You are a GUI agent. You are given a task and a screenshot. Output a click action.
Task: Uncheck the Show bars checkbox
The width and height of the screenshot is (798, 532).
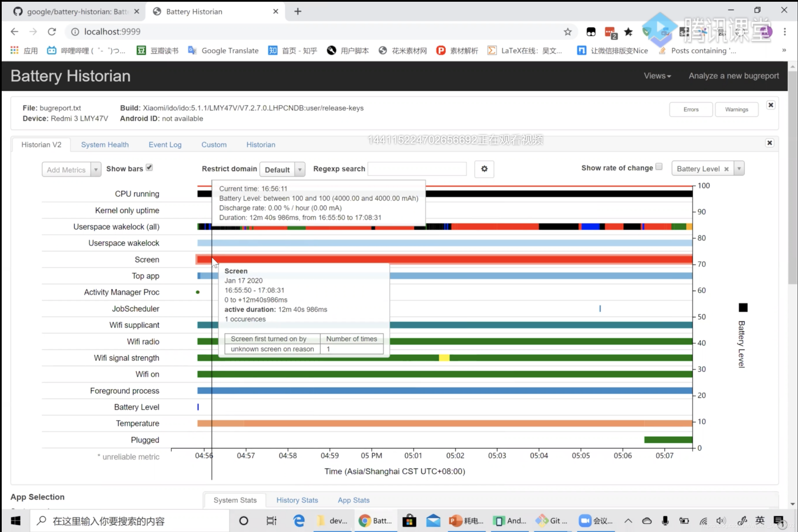click(149, 167)
